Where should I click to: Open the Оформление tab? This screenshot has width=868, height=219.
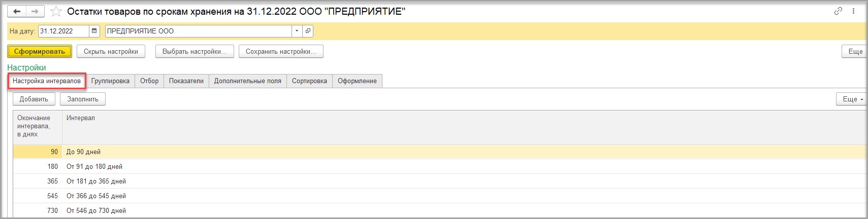point(357,81)
